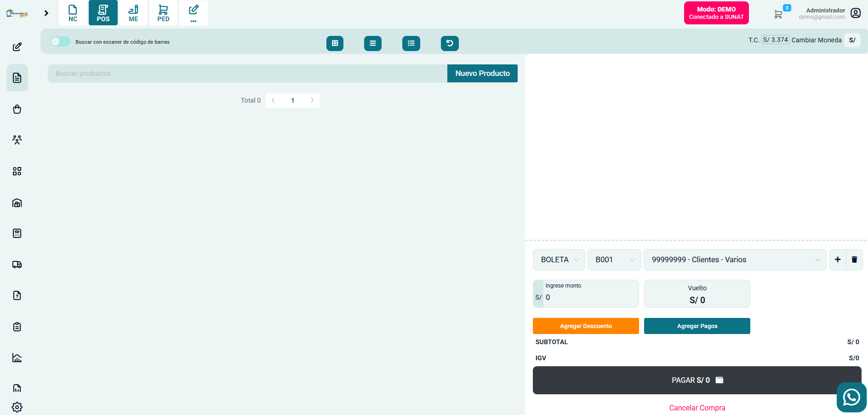Viewport: 868px width, 415px height.
Task: Switch to the NC tab
Action: (x=73, y=13)
